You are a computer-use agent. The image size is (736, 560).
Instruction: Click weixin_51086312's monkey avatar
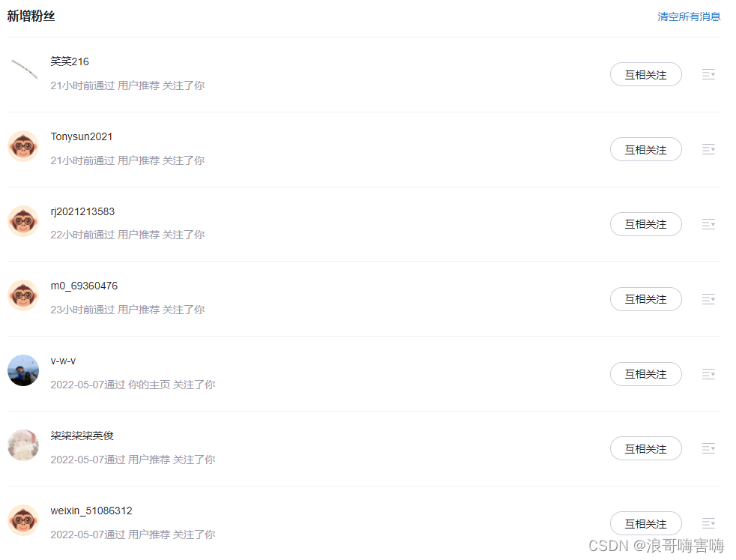coord(23,520)
